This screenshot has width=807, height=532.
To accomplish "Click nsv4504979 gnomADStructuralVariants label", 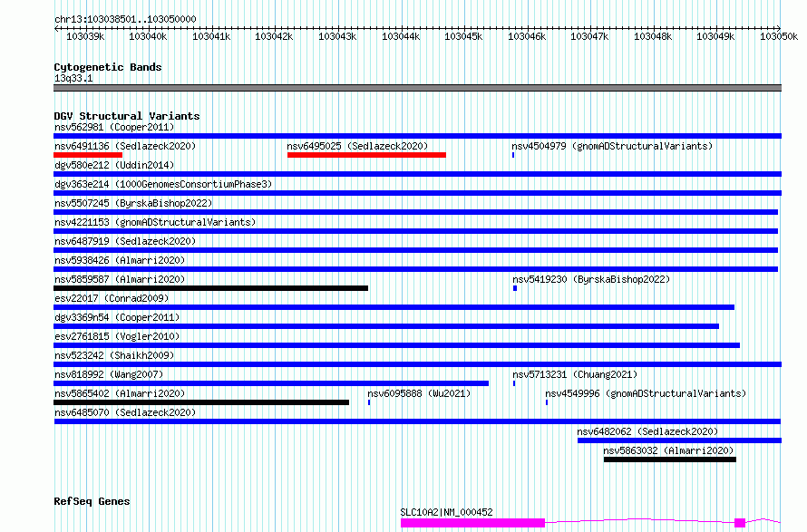I will [612, 146].
